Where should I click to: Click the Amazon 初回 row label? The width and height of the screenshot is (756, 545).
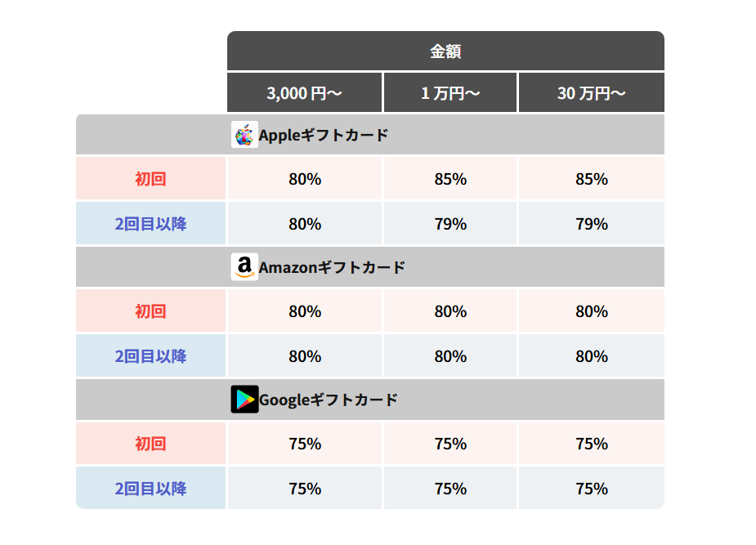[150, 310]
